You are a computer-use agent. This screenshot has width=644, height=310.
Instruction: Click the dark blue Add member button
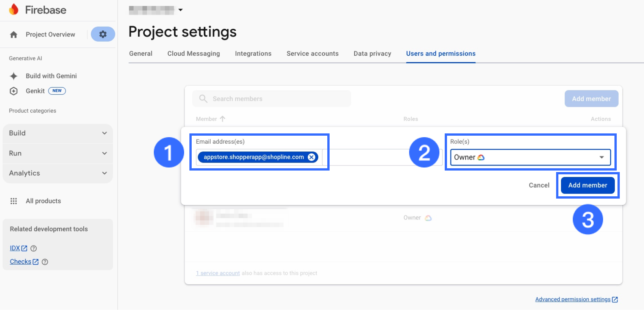coord(588,185)
